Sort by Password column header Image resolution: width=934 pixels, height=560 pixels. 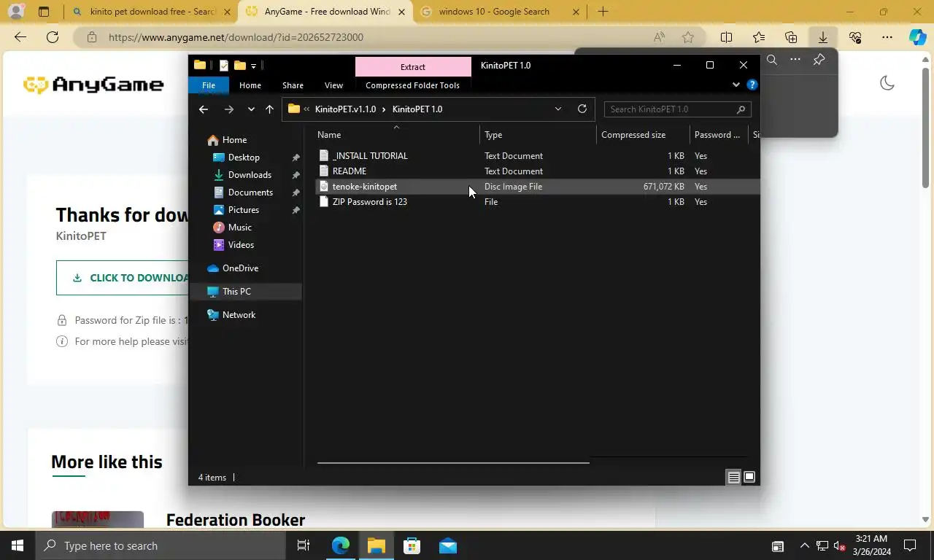tap(719, 135)
